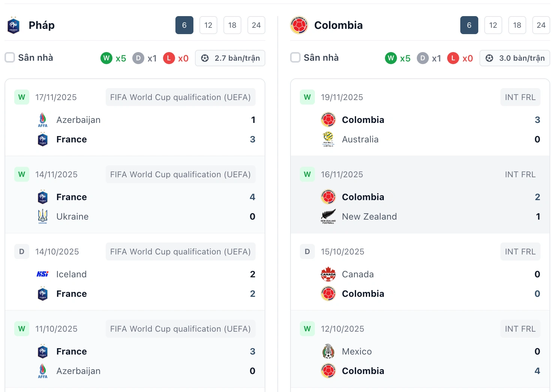Click the D draw badge on Iceland match
The height and width of the screenshot is (392, 554).
coord(21,251)
